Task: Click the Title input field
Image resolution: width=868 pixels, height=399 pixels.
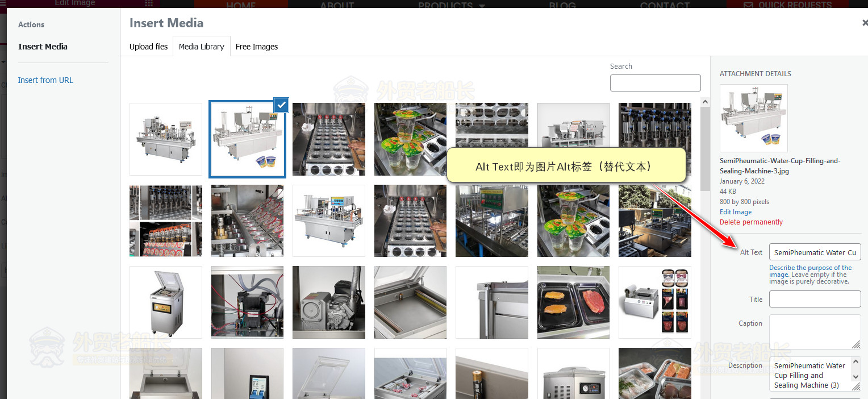Action: click(815, 299)
